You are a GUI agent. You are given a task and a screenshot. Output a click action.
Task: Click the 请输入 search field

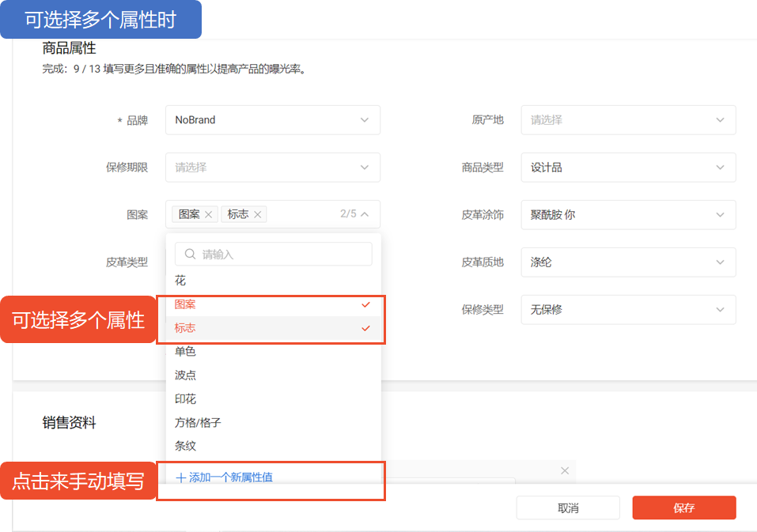[x=281, y=255]
